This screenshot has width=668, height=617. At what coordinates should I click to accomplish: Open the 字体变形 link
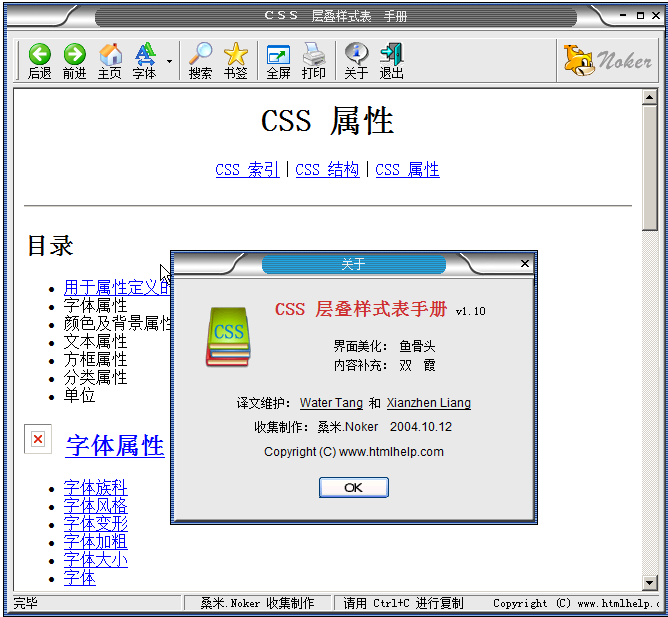pyautogui.click(x=95, y=523)
